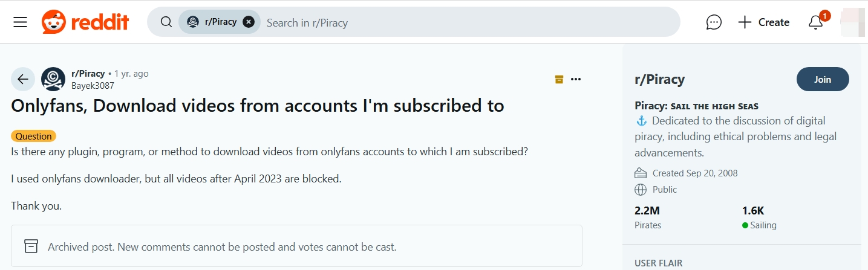
Task: Visit author Bayek3087's profile
Action: (x=93, y=86)
